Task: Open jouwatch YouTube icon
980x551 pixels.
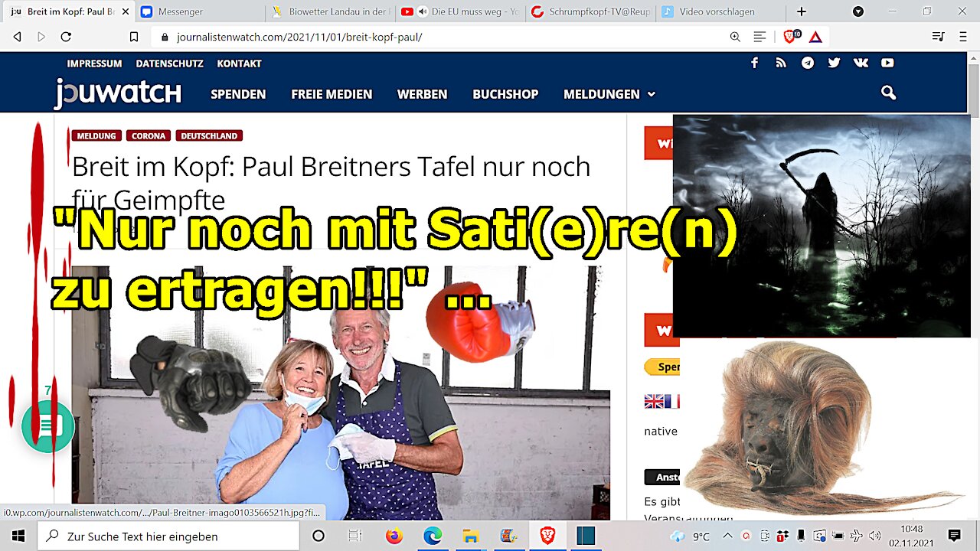Action: (x=887, y=63)
